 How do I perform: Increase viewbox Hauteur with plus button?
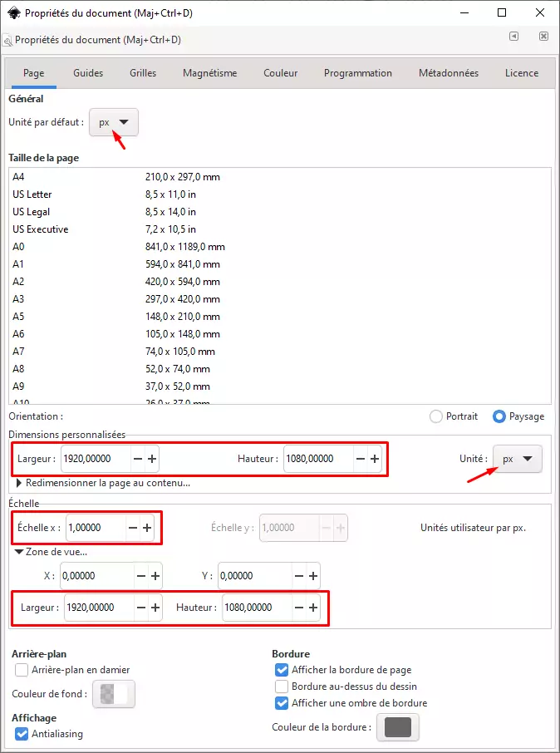[x=312, y=608]
